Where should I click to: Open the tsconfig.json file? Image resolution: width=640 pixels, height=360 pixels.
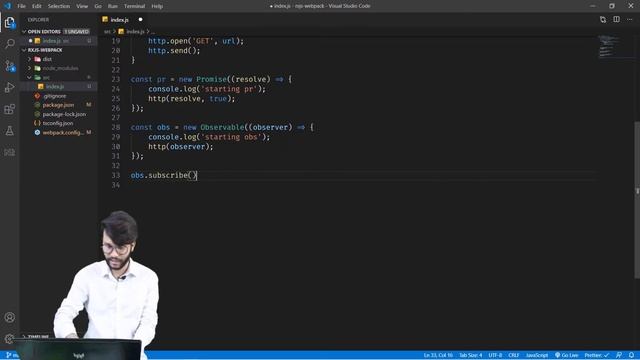(58, 123)
